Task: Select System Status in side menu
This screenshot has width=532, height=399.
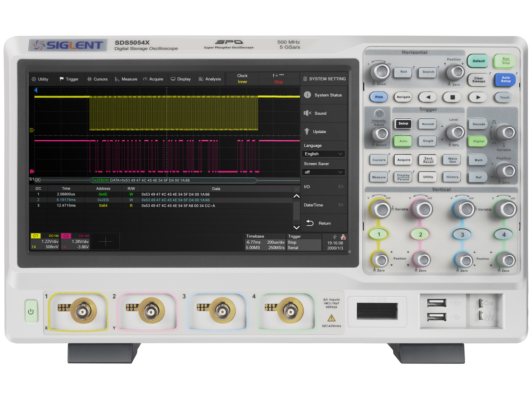Action: pos(324,95)
